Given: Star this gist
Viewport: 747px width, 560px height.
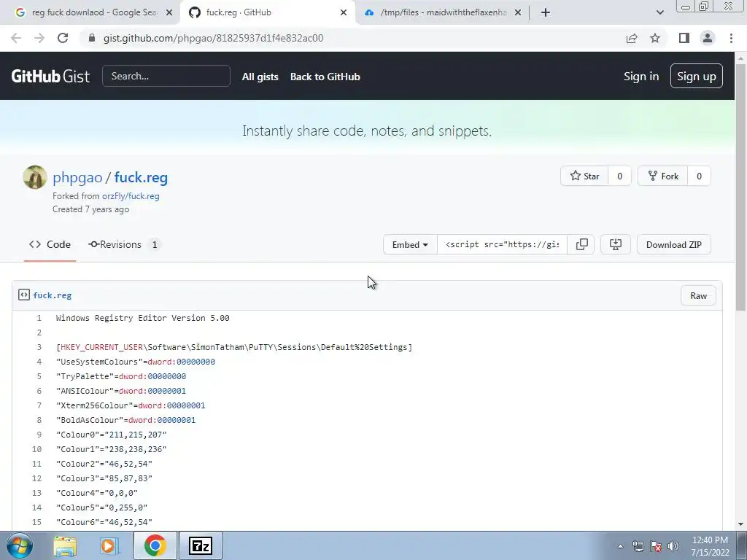Looking at the screenshot, I should click(584, 176).
